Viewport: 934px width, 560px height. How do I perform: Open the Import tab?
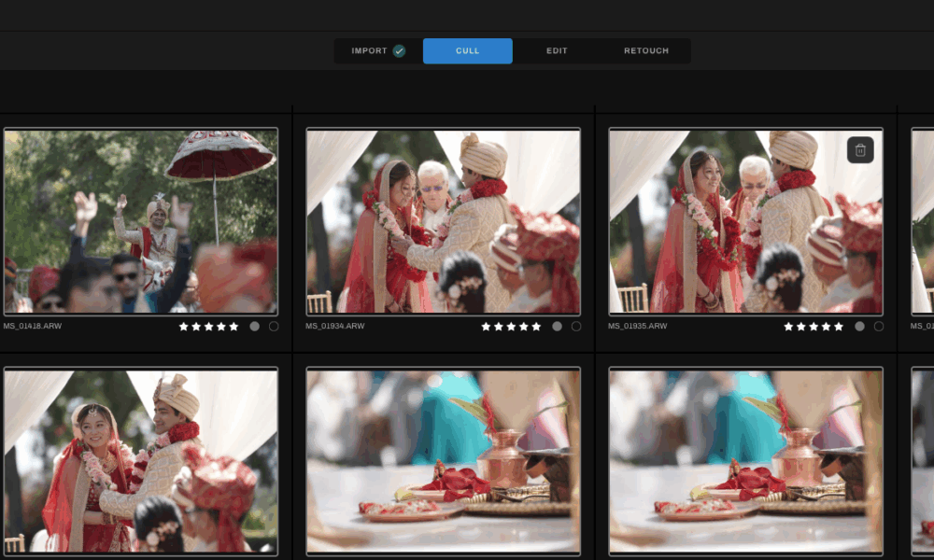pyautogui.click(x=378, y=51)
